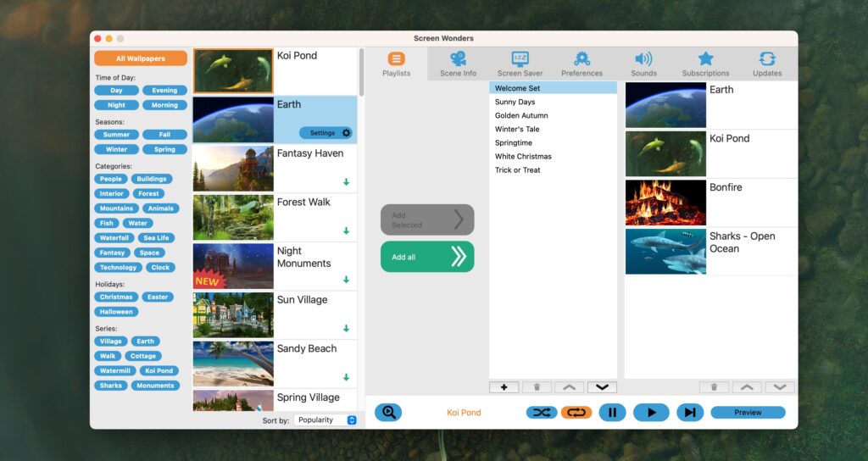Viewport: 868px width, 461px height.
Task: Select Golden Autumn playlist
Action: [553, 115]
